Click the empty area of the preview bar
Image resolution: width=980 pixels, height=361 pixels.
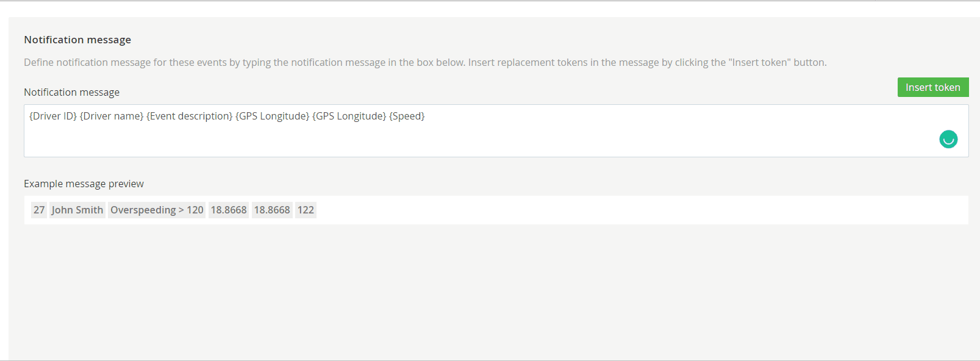click(640, 210)
